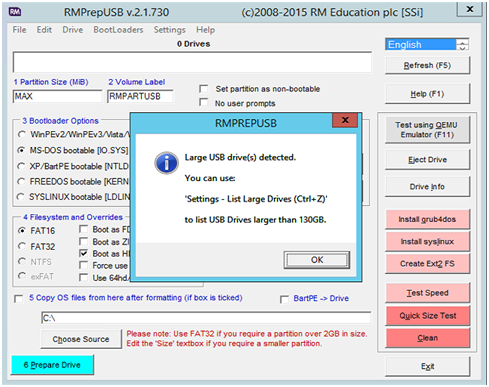Click OK in the RMPREPUSB dialog

point(317,260)
